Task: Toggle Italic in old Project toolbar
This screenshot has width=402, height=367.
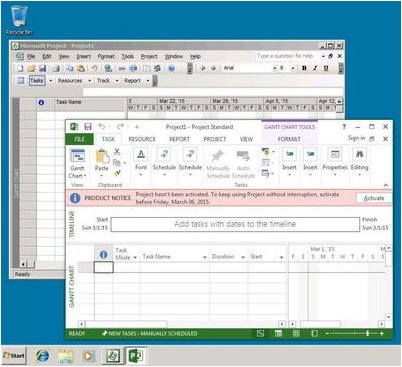Action: point(315,68)
